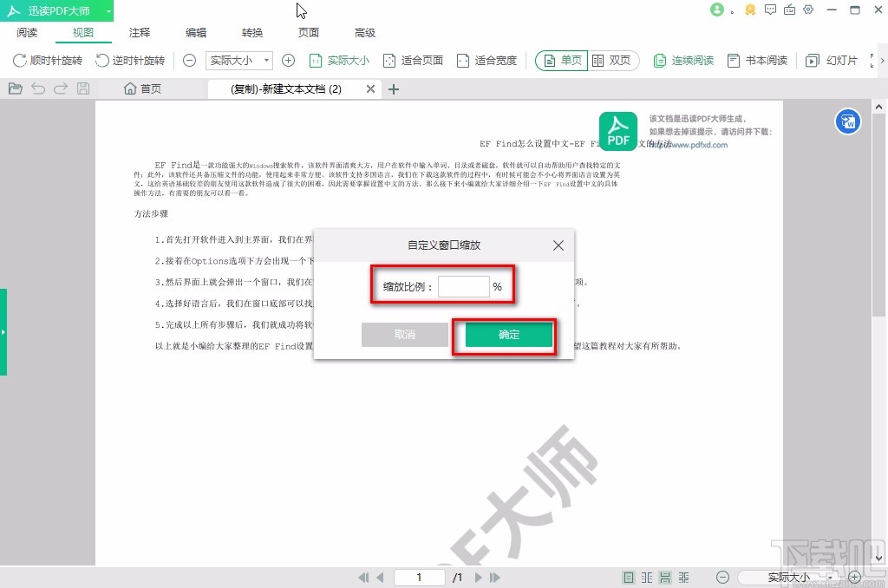Open the 阅读 tab

27,32
